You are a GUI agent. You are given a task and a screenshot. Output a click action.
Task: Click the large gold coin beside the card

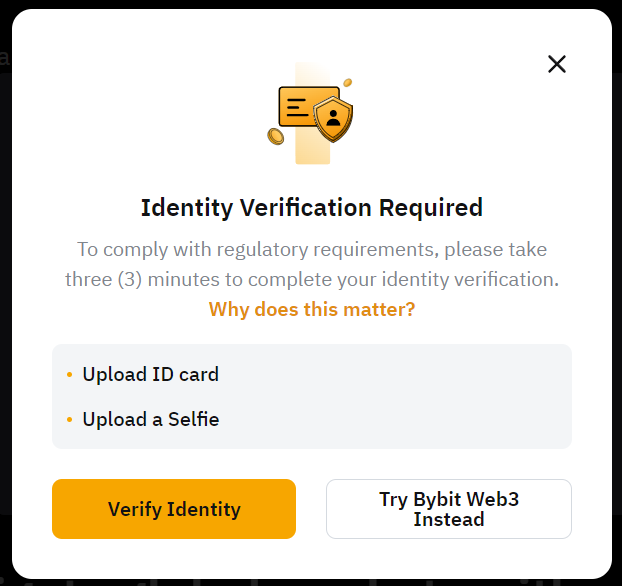(x=275, y=135)
